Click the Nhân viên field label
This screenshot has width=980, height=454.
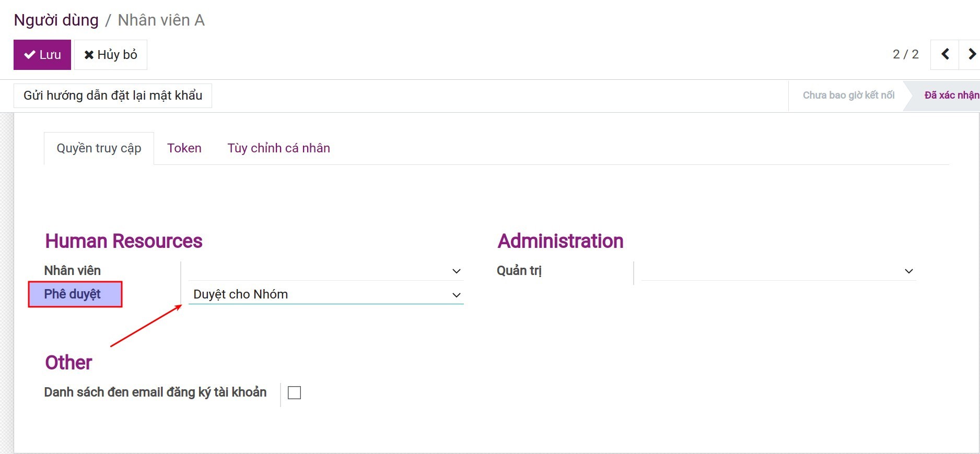click(x=73, y=271)
